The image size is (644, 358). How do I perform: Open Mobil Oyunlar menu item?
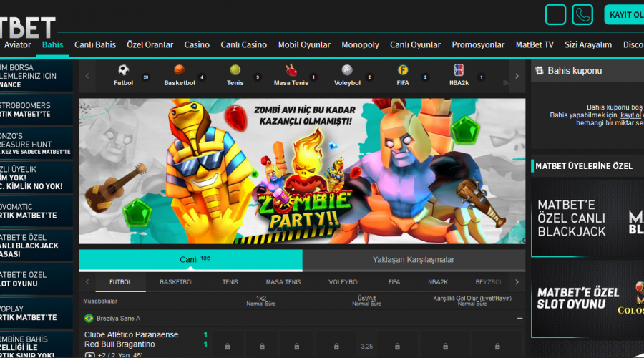point(304,45)
